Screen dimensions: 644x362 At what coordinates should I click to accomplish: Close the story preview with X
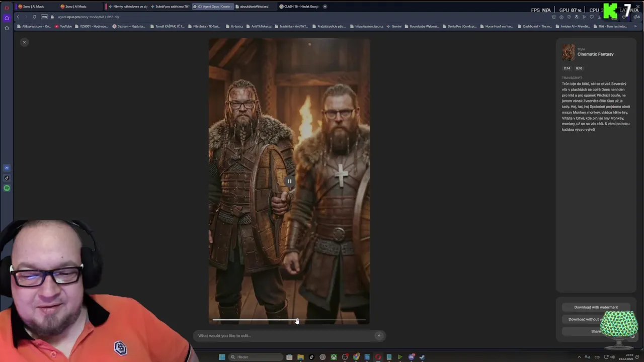tap(24, 42)
